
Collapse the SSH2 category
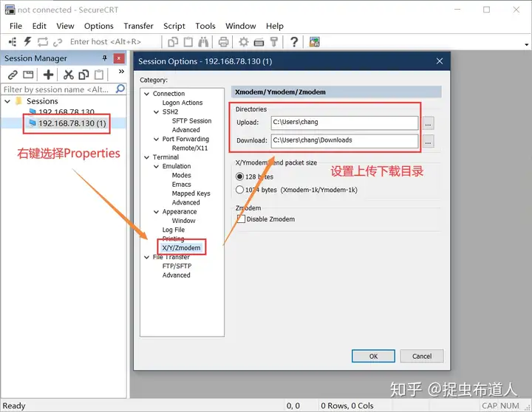click(156, 112)
